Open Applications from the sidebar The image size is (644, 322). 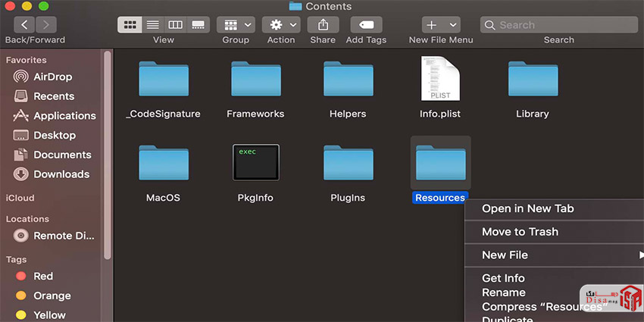click(x=64, y=116)
